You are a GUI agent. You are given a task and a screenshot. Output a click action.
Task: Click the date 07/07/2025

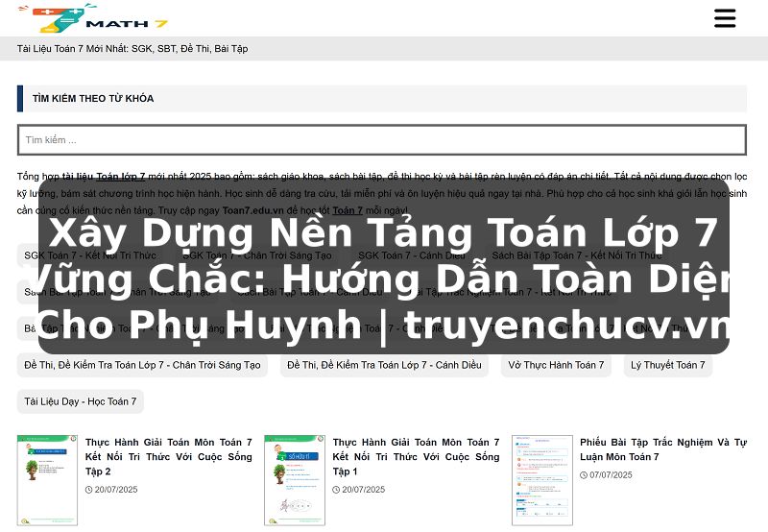611,474
